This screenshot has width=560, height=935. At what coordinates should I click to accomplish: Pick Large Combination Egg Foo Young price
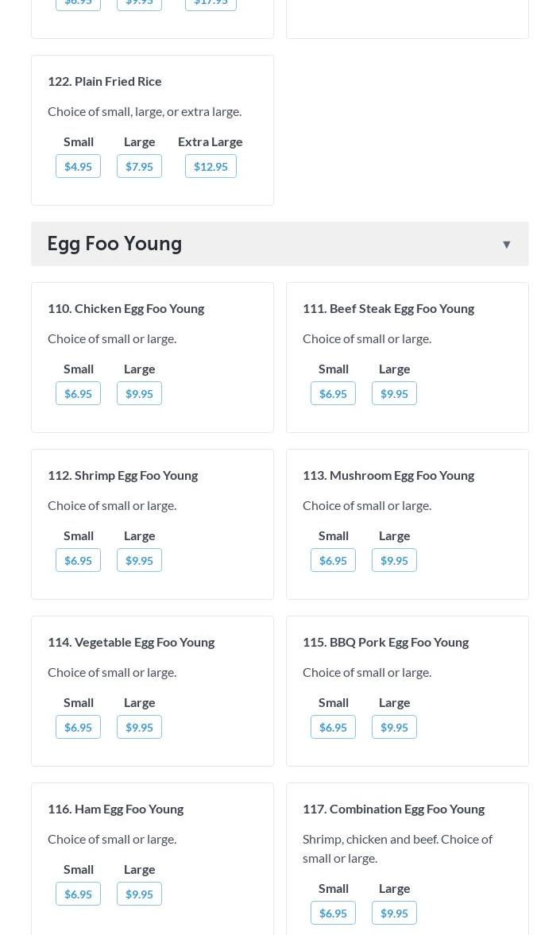click(394, 913)
